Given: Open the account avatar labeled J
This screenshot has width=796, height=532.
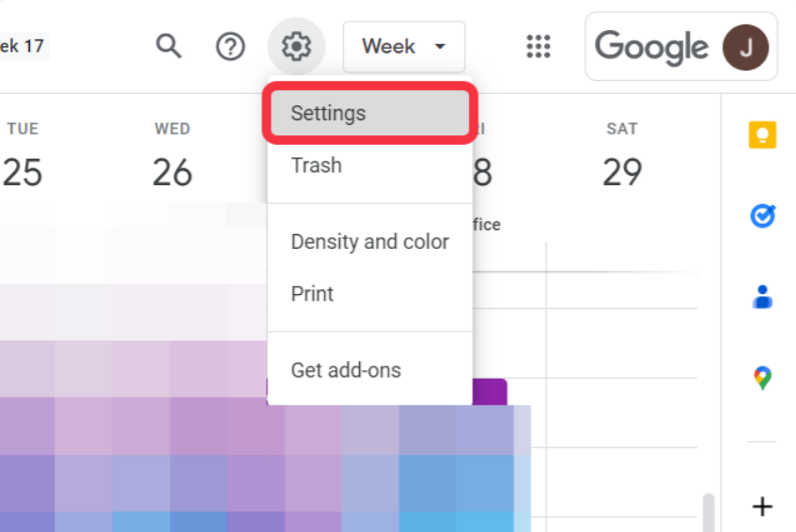Looking at the screenshot, I should [x=744, y=46].
